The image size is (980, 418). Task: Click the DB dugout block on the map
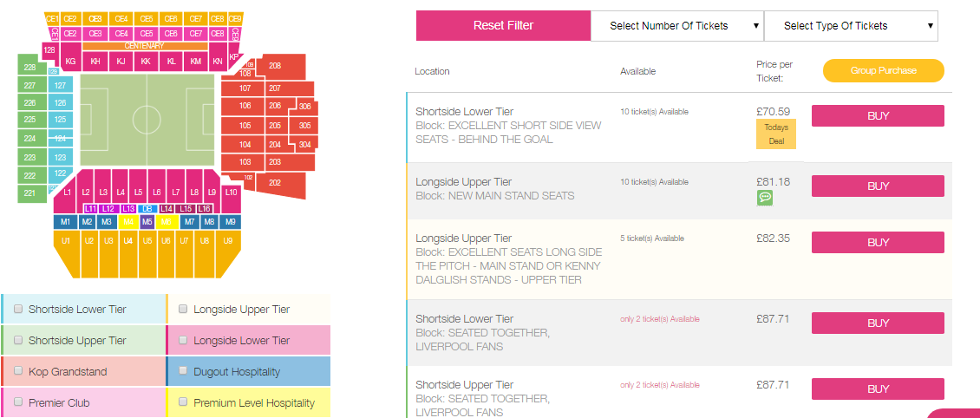click(x=147, y=209)
